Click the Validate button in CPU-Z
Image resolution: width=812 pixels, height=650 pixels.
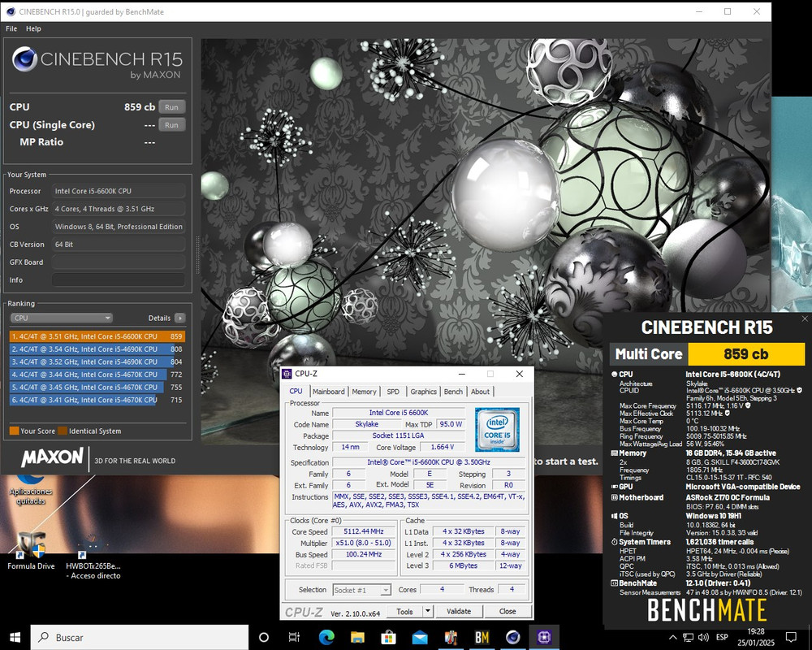[459, 612]
